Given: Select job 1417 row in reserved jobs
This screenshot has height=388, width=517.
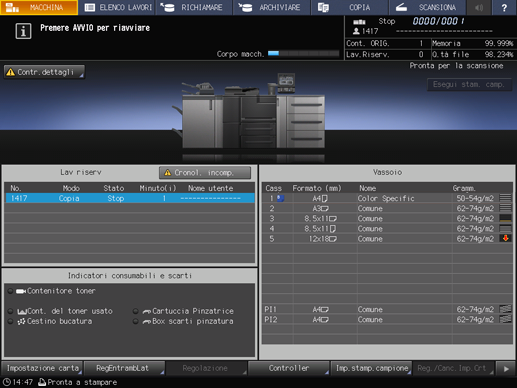Looking at the screenshot, I should click(130, 198).
